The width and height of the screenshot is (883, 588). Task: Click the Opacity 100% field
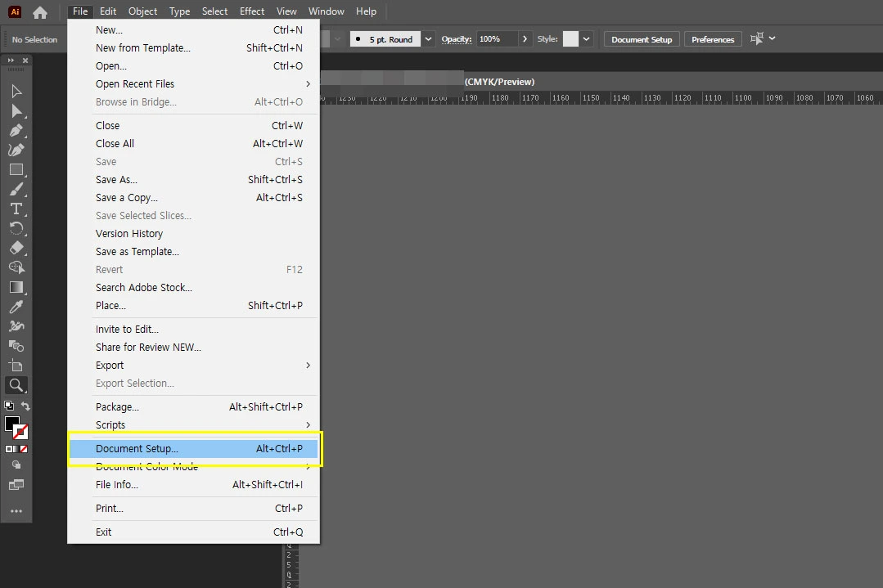pos(497,38)
